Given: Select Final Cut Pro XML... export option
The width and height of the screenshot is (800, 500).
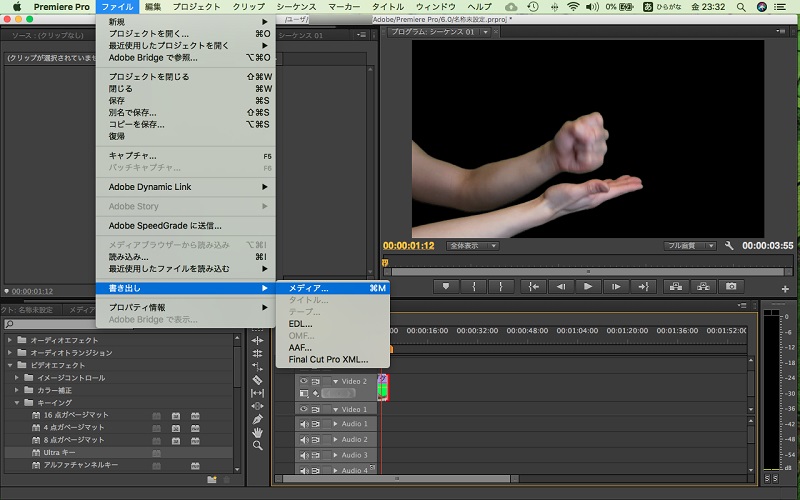Looking at the screenshot, I should (x=328, y=359).
